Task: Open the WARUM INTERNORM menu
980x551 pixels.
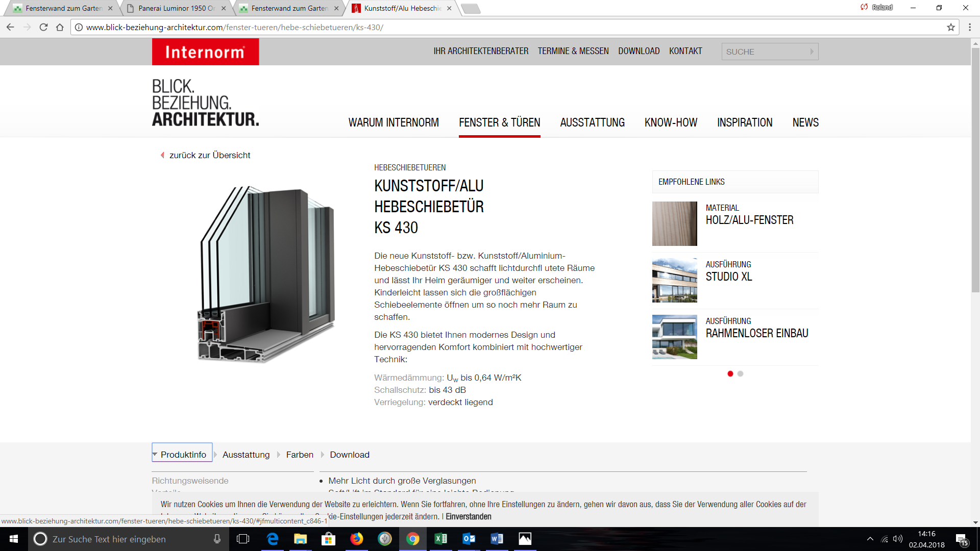Action: (x=394, y=122)
